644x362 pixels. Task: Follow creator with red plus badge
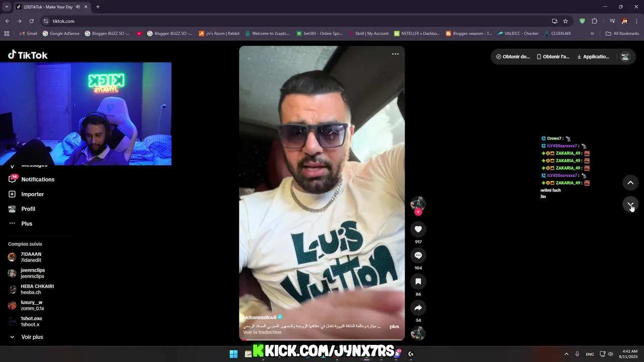418,212
